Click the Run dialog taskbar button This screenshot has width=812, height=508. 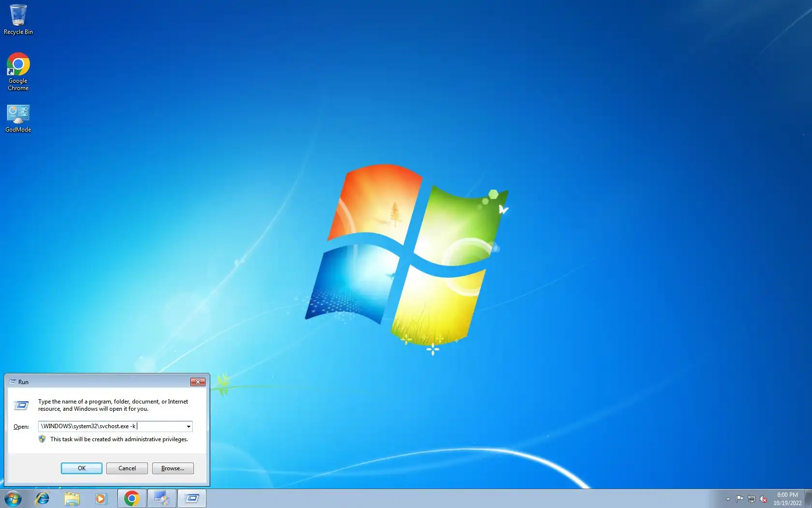(192, 498)
